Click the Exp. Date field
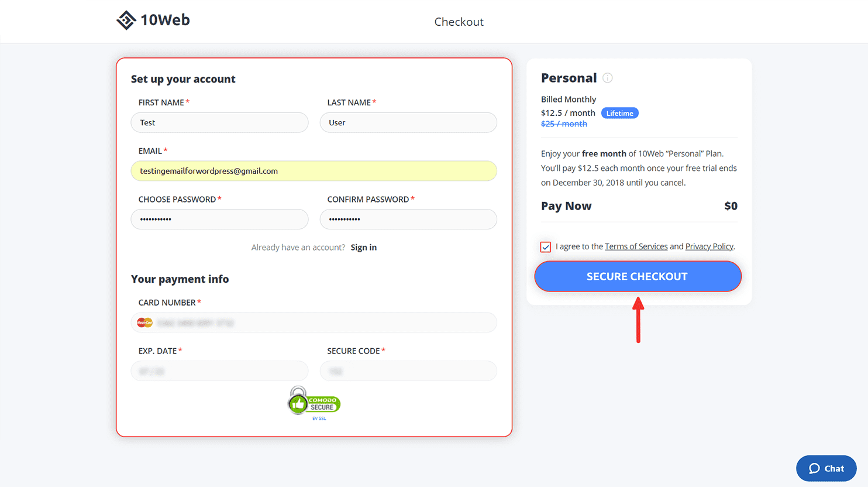 [219, 371]
